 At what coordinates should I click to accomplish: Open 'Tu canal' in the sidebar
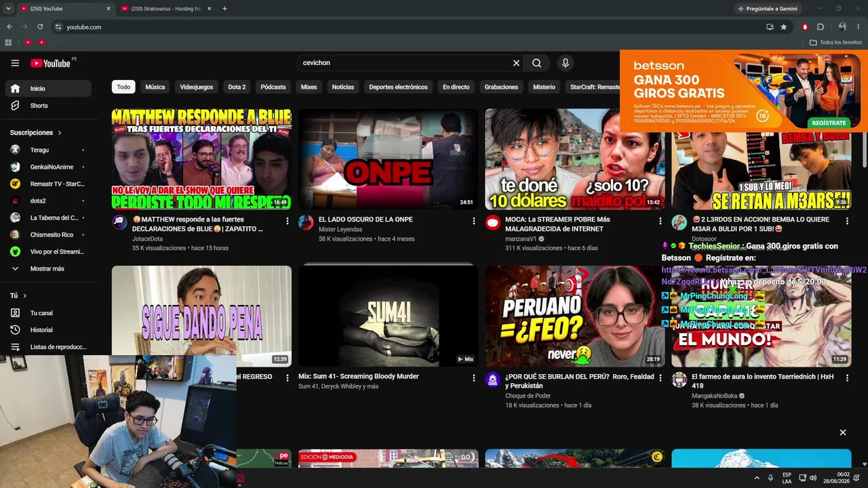48,313
